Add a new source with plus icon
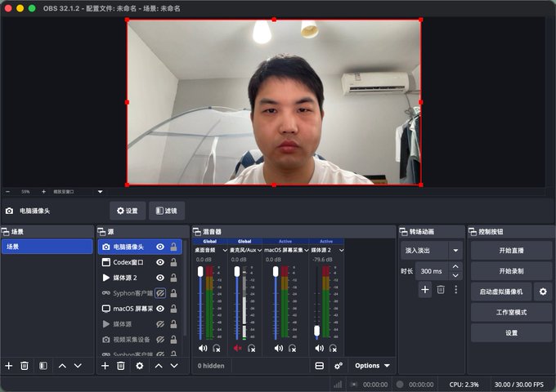Viewport: 556px width, 392px height. pos(105,366)
